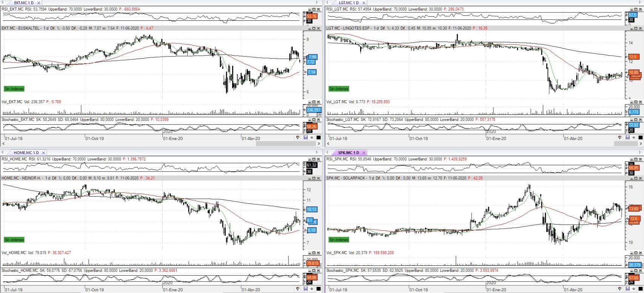Screen dimensions: 644x293
Task: Click the tab-strip left arrow of the SPK panel
Action: point(328,152)
